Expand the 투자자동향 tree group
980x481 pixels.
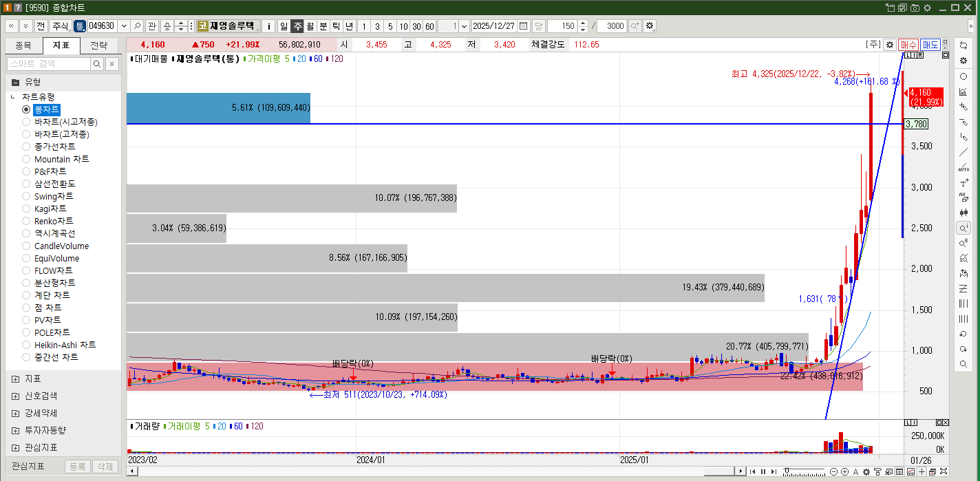(x=15, y=431)
